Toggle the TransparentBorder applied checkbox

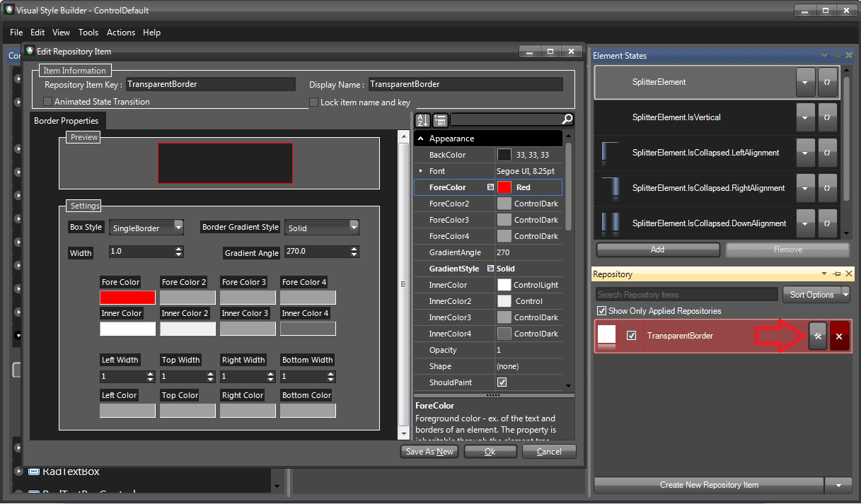[x=632, y=336]
